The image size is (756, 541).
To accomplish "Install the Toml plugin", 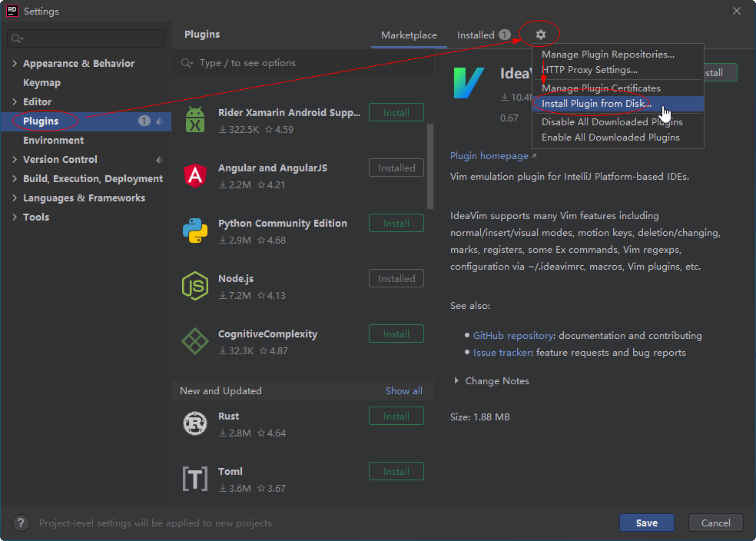I will tap(396, 472).
